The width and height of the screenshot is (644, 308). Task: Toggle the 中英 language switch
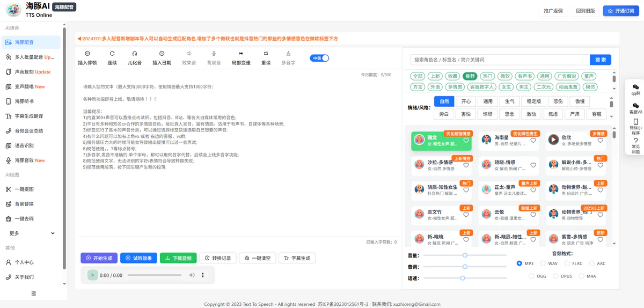(x=319, y=58)
